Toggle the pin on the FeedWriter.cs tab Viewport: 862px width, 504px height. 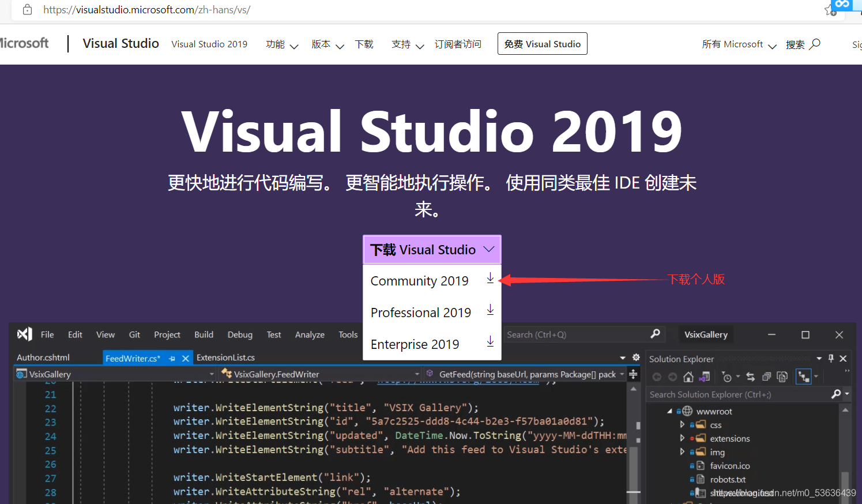(x=172, y=358)
